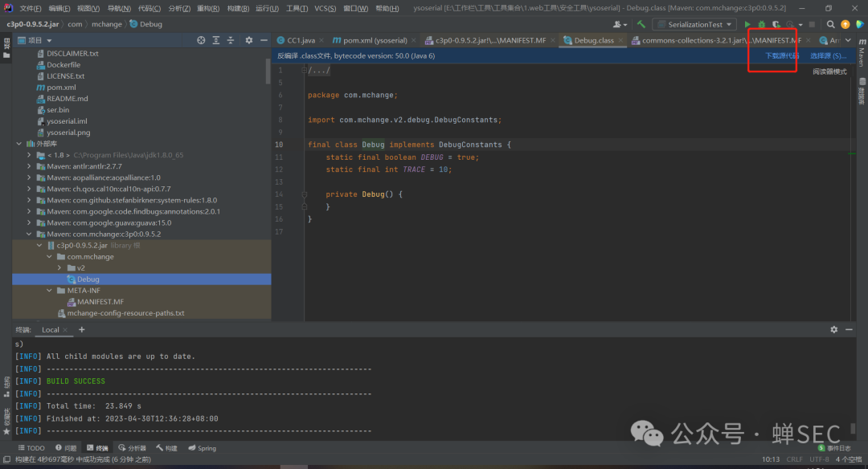Image resolution: width=868 pixels, height=469 pixels.
Task: Open Search Everywhere magnifier icon
Action: click(x=830, y=25)
